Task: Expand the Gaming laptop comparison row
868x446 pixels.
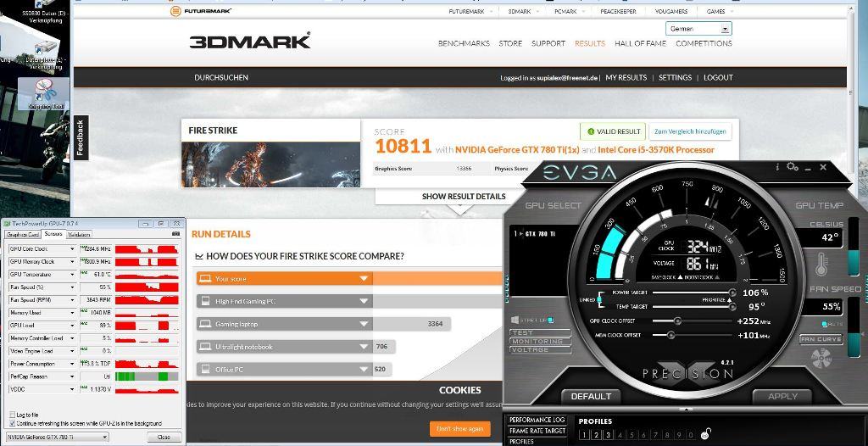Action: (x=364, y=324)
